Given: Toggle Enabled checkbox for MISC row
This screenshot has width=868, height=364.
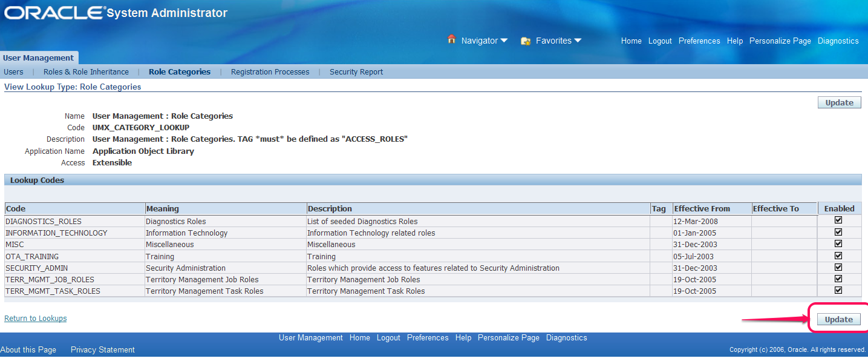Looking at the screenshot, I should click(x=838, y=243).
